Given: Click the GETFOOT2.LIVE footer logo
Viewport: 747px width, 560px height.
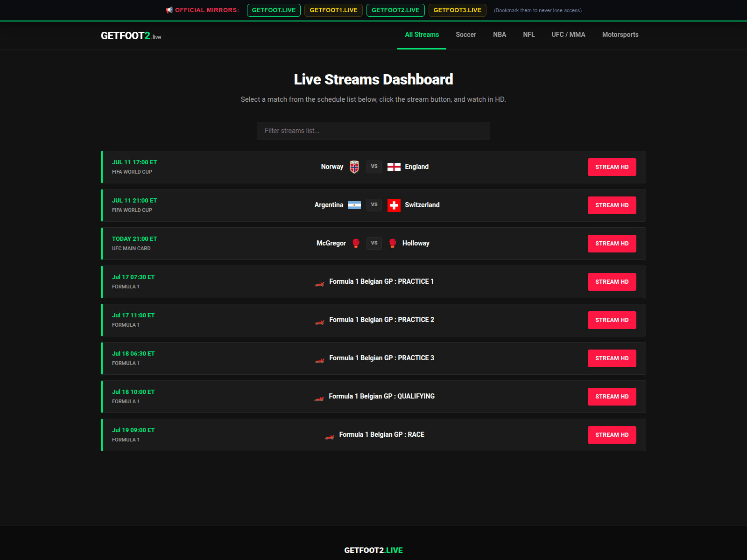Looking at the screenshot, I should pyautogui.click(x=373, y=550).
